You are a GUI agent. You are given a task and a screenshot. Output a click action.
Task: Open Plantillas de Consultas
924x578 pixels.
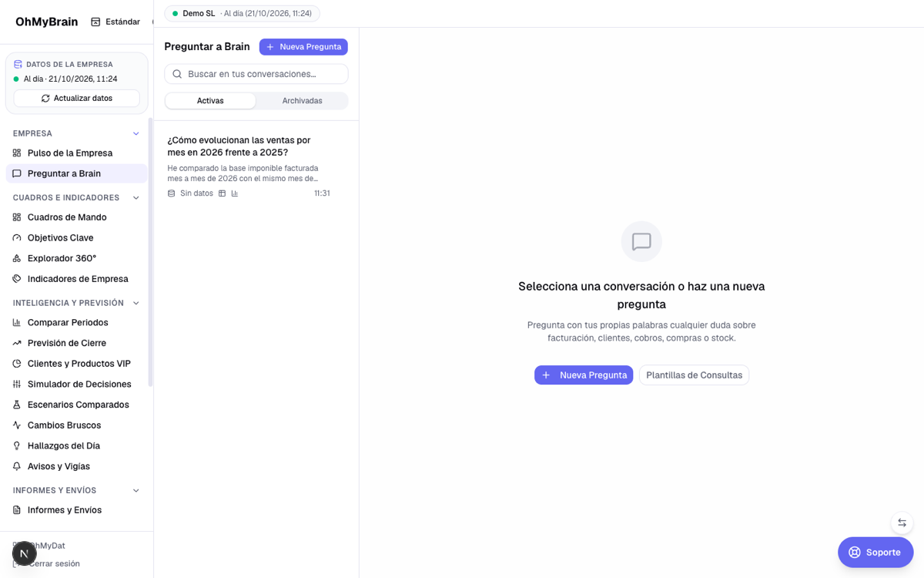click(x=694, y=375)
